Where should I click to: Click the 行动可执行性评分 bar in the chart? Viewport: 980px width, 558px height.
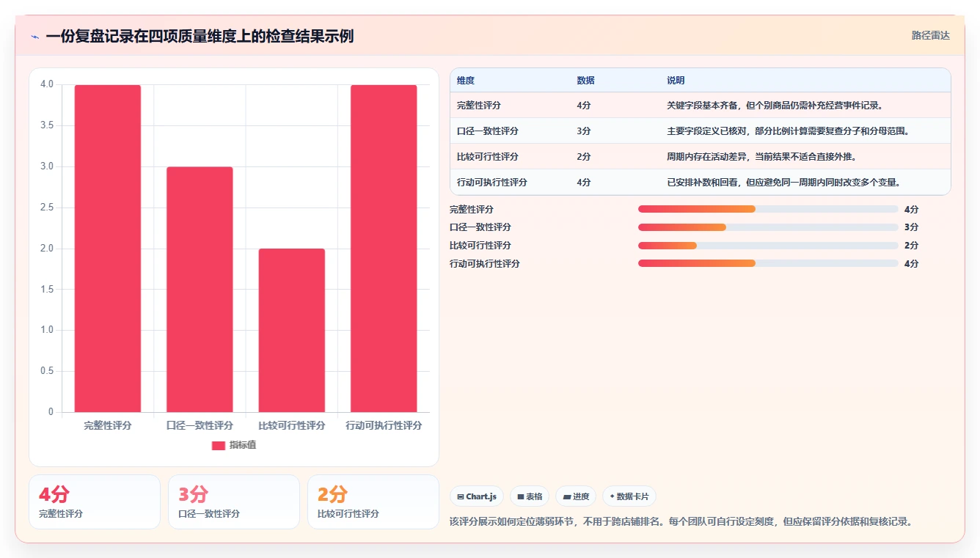point(384,249)
